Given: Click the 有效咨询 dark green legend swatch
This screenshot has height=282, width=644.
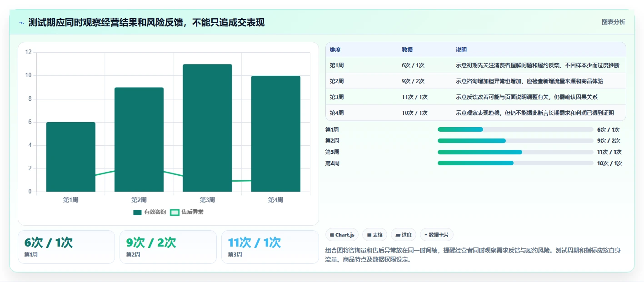Looking at the screenshot, I should click(x=137, y=212).
